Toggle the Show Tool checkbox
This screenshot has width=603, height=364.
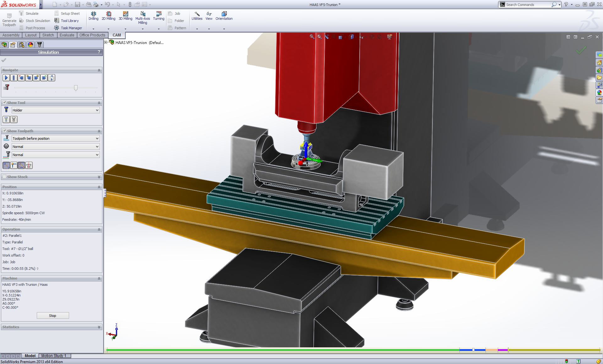click(x=4, y=102)
